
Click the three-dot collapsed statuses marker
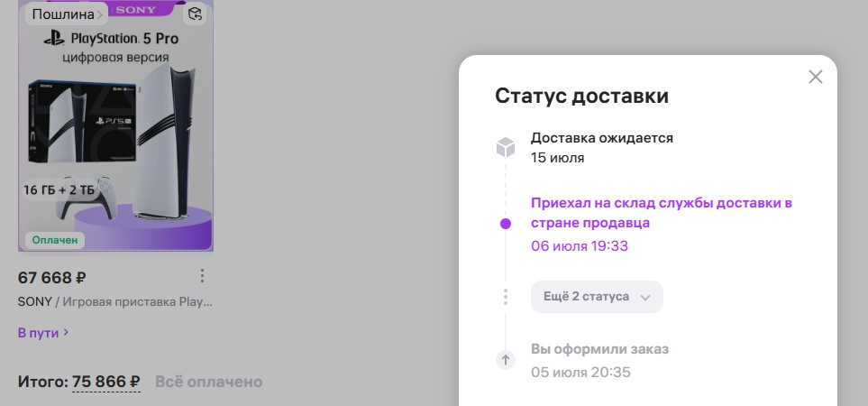[x=506, y=297]
